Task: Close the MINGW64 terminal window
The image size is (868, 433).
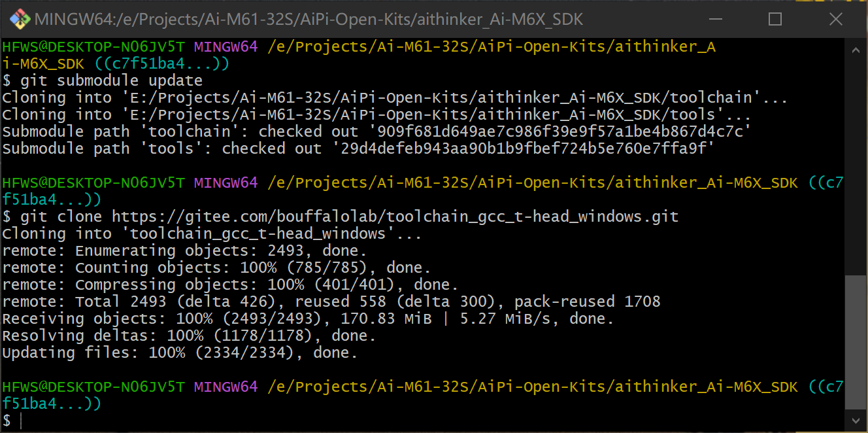Action: coord(835,20)
